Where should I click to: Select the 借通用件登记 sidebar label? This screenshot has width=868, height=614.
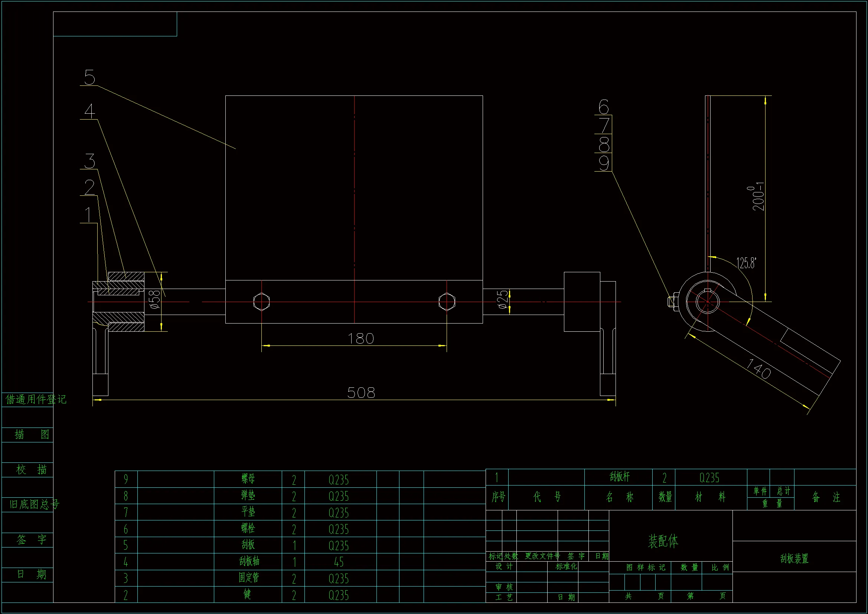tap(36, 399)
